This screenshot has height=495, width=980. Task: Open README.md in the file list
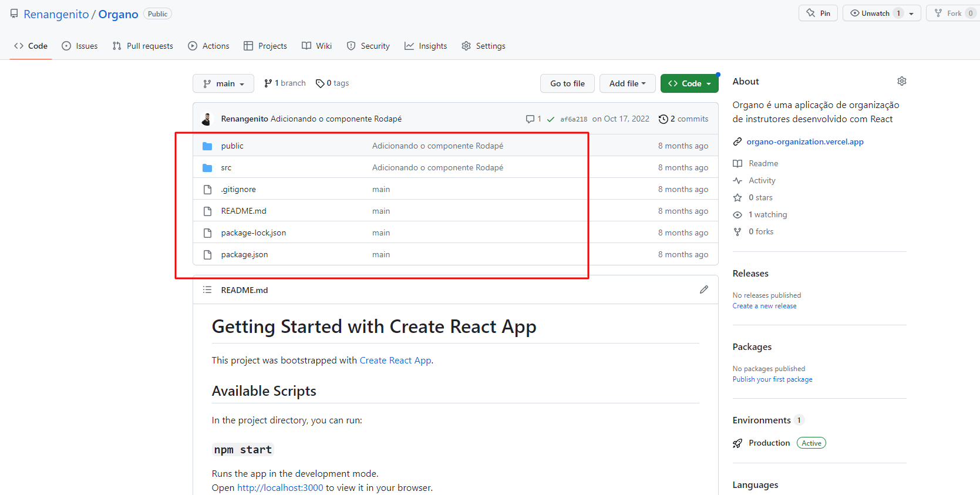click(x=244, y=211)
